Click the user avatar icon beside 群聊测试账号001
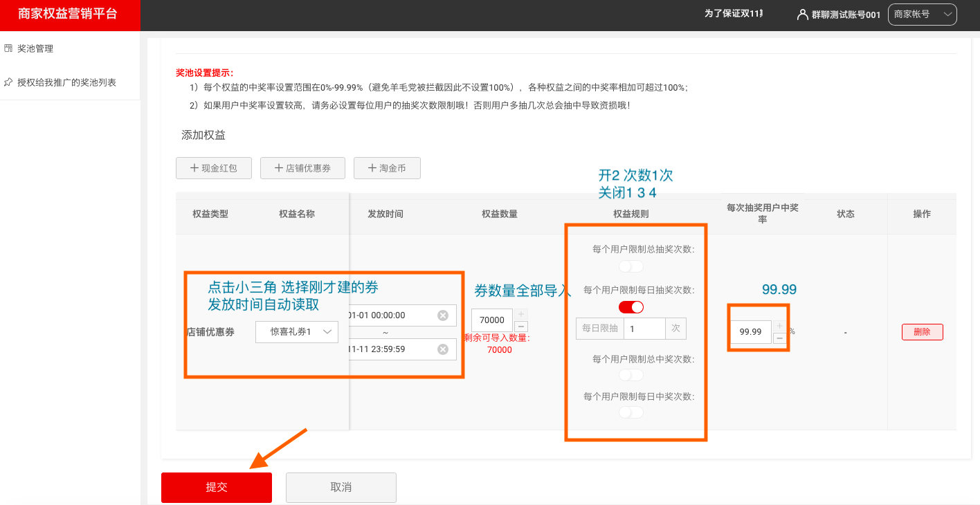 pyautogui.click(x=803, y=15)
